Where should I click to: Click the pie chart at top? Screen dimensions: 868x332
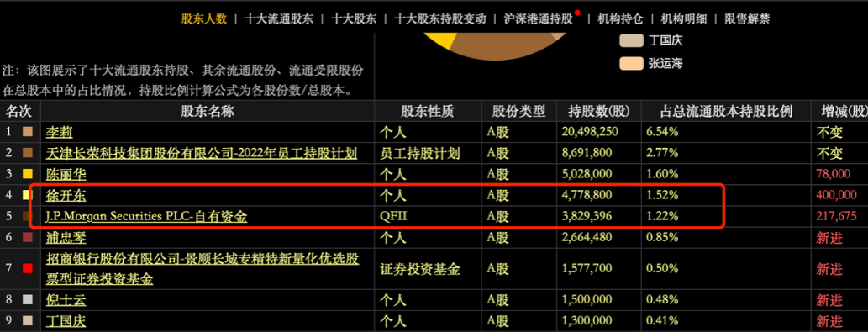point(494,45)
